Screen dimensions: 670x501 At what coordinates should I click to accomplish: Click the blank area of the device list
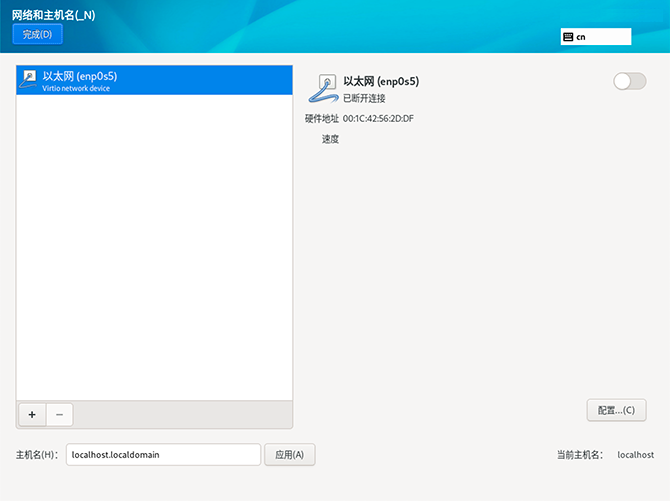click(155, 250)
